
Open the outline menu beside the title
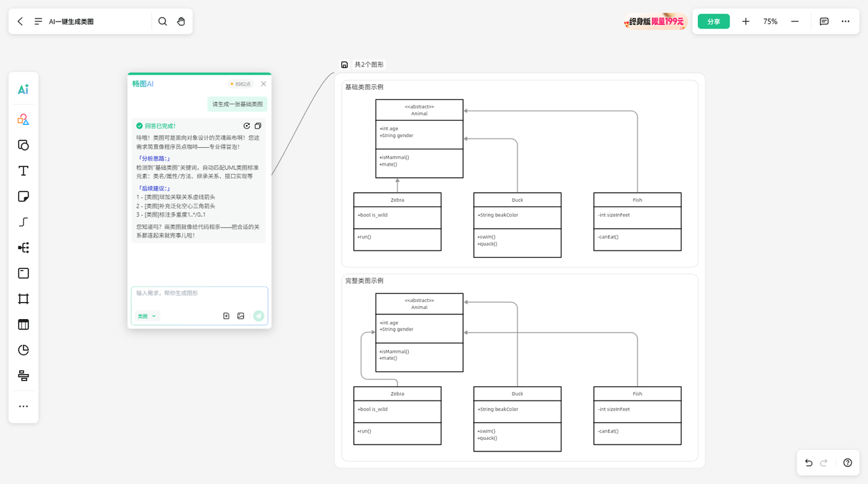pyautogui.click(x=39, y=21)
